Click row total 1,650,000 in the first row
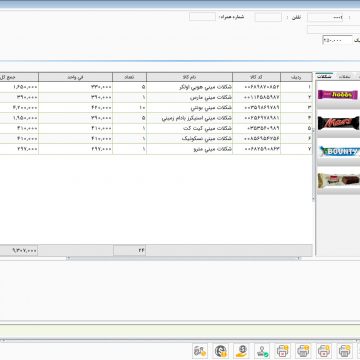Image resolution: width=360 pixels, height=360 pixels. click(x=19, y=87)
